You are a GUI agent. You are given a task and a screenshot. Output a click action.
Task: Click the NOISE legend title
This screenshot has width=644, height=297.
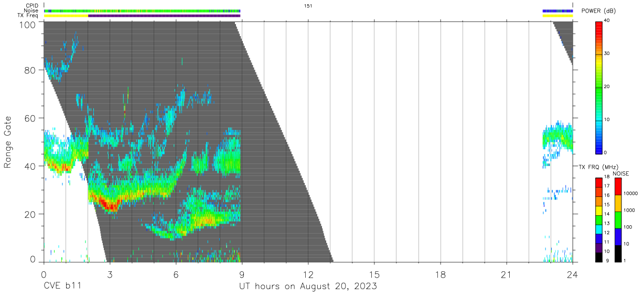point(620,173)
